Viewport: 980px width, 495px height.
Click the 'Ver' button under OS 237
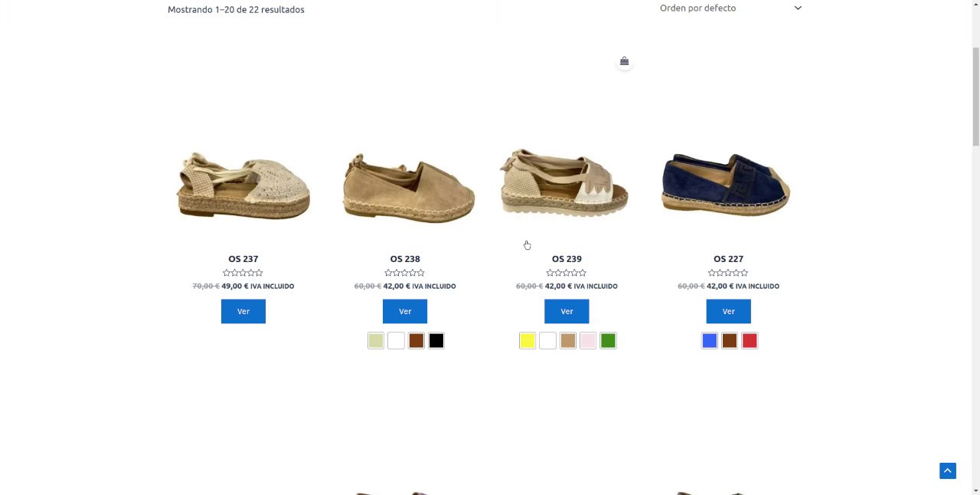[x=243, y=311]
